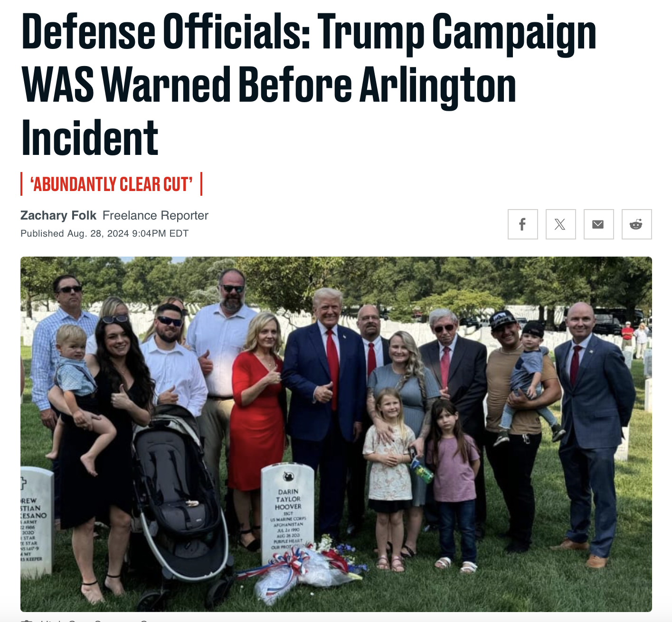Click the 'WAS Warned Before Arlington' headline line
Screen dimensions: 672x622
pos(269,85)
